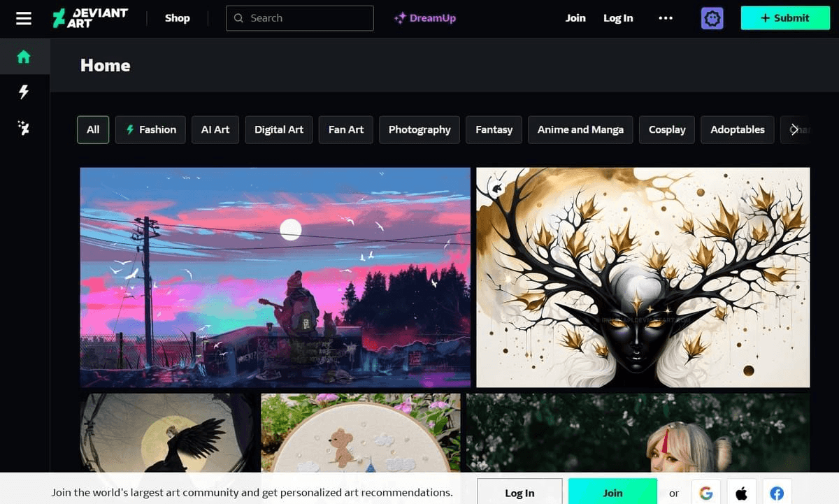Select the AI Art category filter
839x504 pixels.
215,129
